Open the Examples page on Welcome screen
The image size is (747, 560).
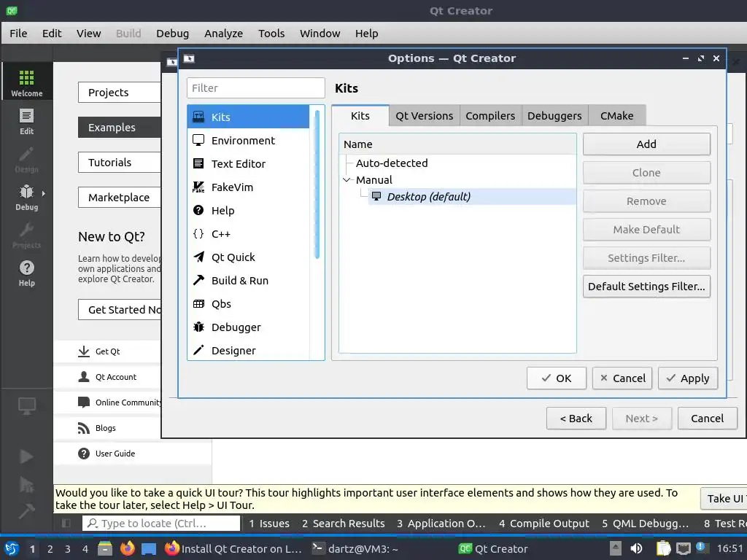point(120,127)
